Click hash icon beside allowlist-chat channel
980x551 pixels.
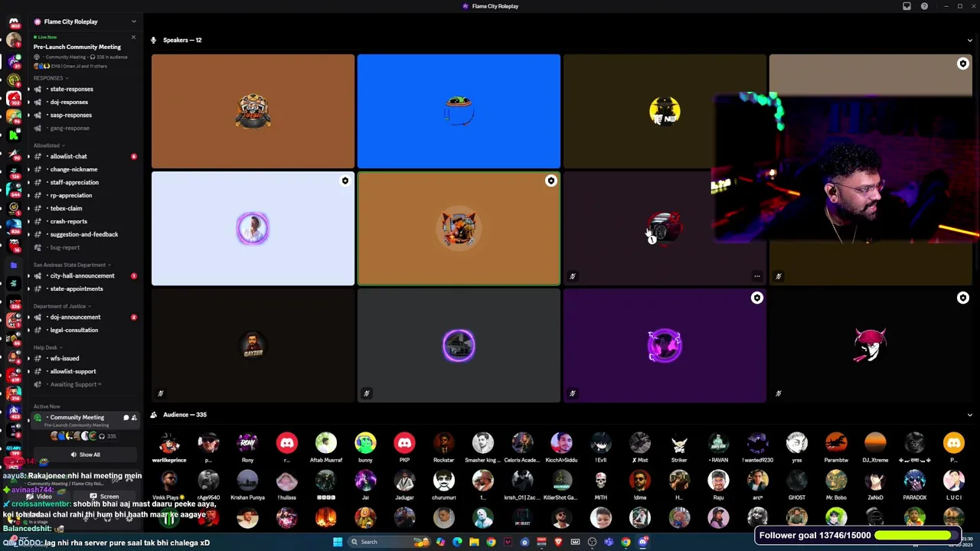point(38,156)
